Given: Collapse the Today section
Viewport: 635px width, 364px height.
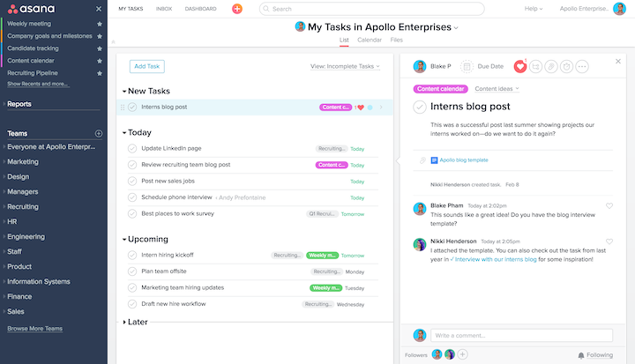Looking at the screenshot, I should (124, 133).
